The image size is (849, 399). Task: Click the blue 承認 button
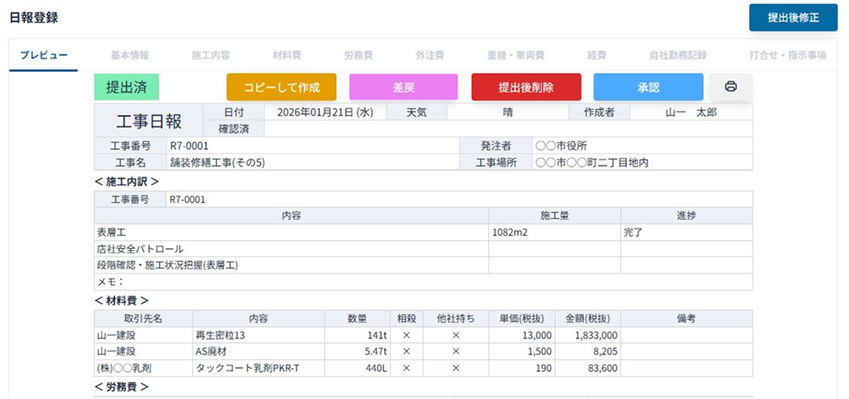648,87
